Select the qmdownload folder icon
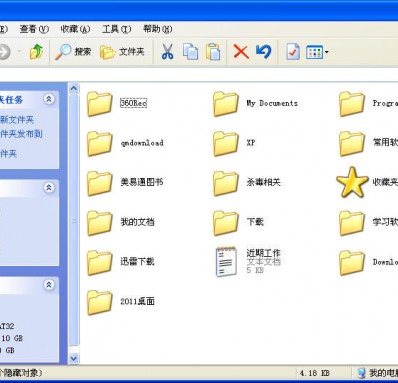This screenshot has height=383, width=398. pyautogui.click(x=99, y=144)
